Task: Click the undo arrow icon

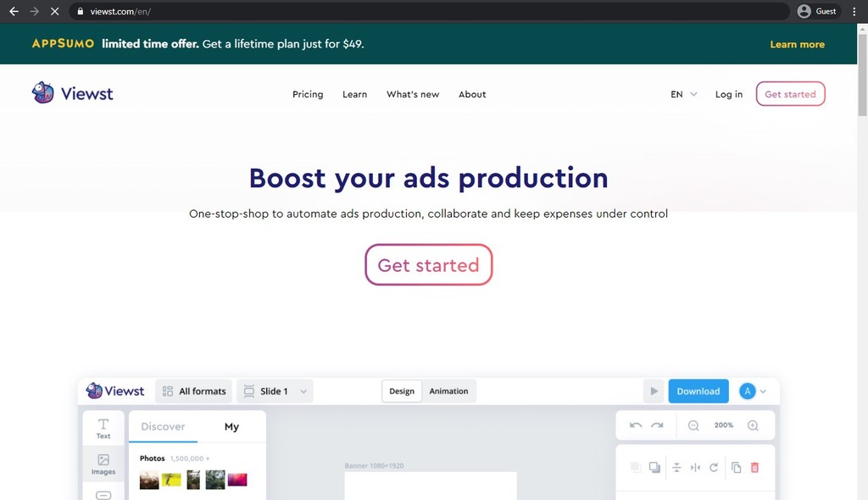Action: tap(637, 425)
